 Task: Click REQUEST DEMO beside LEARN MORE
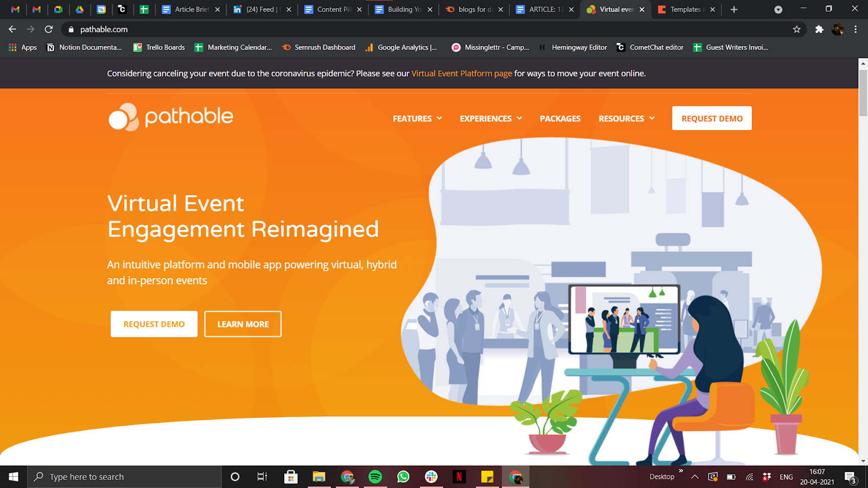click(154, 324)
